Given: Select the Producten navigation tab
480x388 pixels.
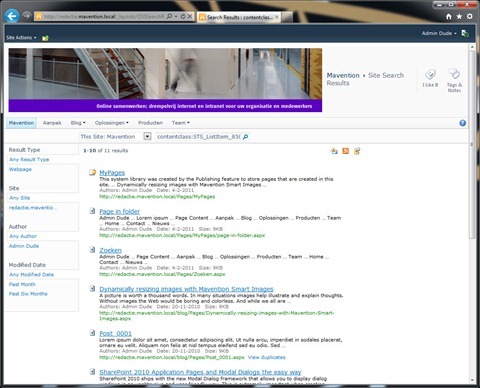Looking at the screenshot, I should pos(150,123).
